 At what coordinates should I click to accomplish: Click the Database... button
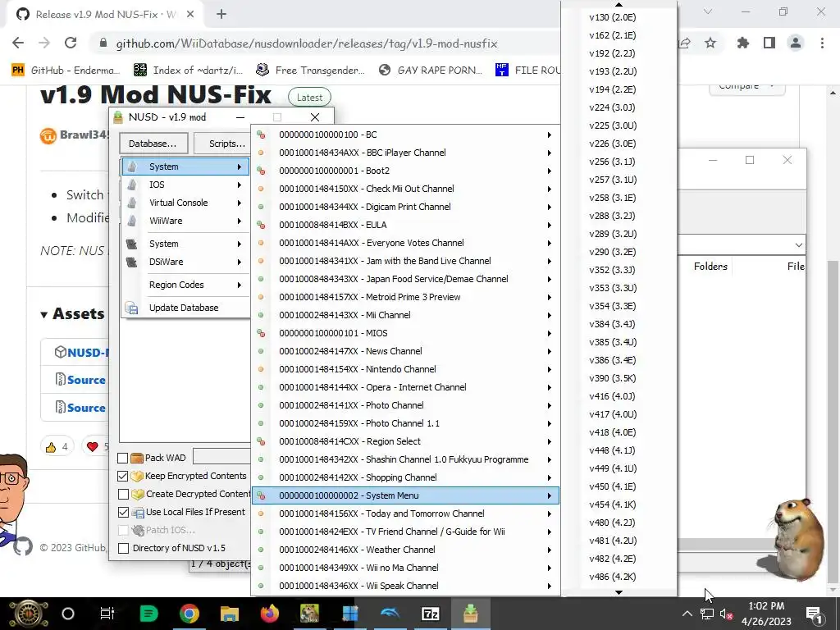point(153,144)
